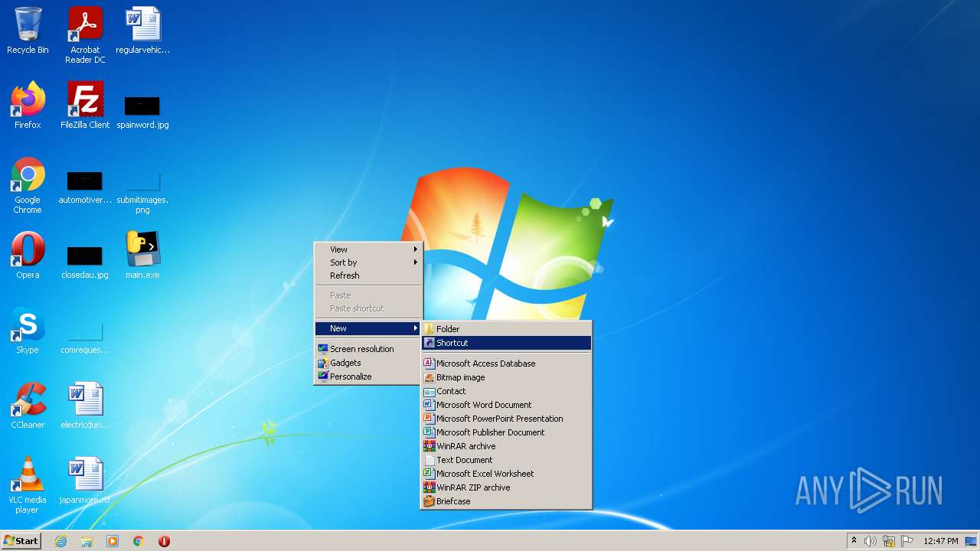
Task: Launch Opera from the taskbar
Action: pyautogui.click(x=164, y=541)
